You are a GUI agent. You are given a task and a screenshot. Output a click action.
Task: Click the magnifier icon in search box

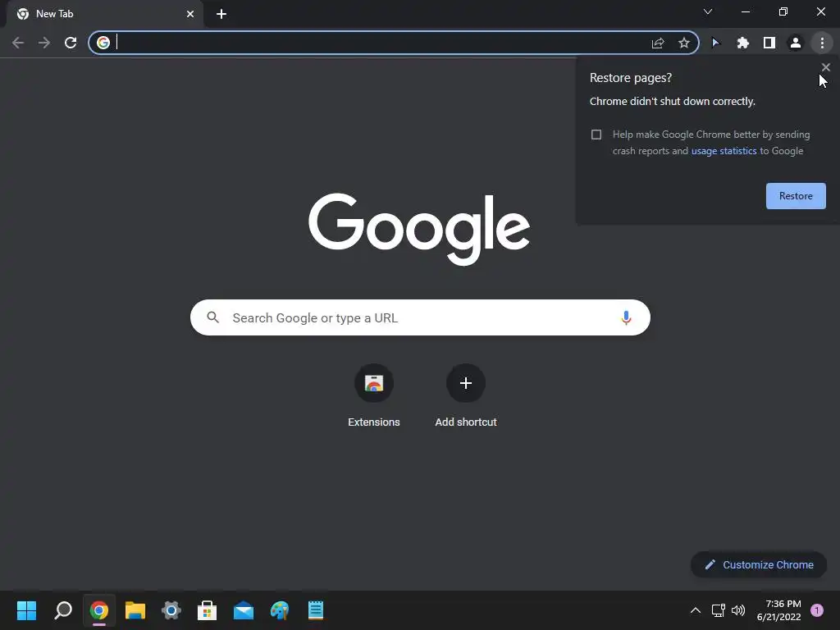[212, 317]
